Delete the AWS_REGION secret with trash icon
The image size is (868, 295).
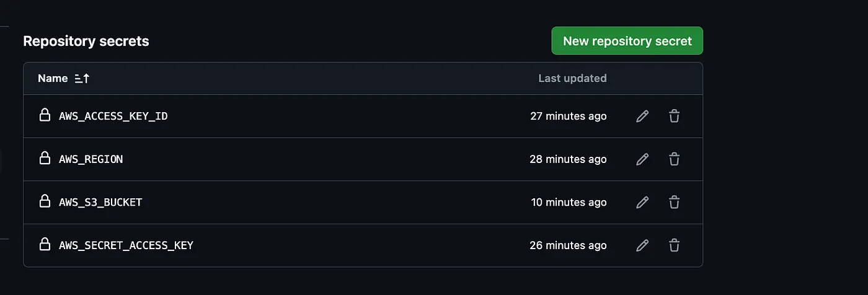pyautogui.click(x=675, y=159)
